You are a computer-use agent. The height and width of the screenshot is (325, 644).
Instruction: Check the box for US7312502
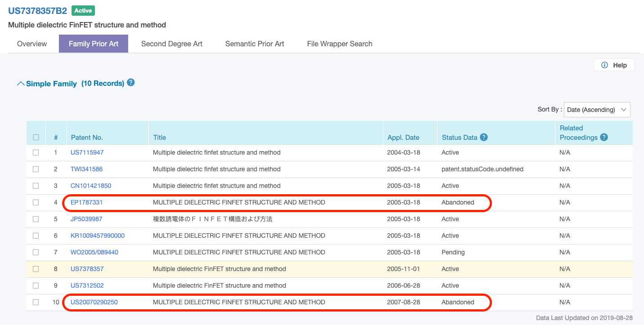[36, 286]
